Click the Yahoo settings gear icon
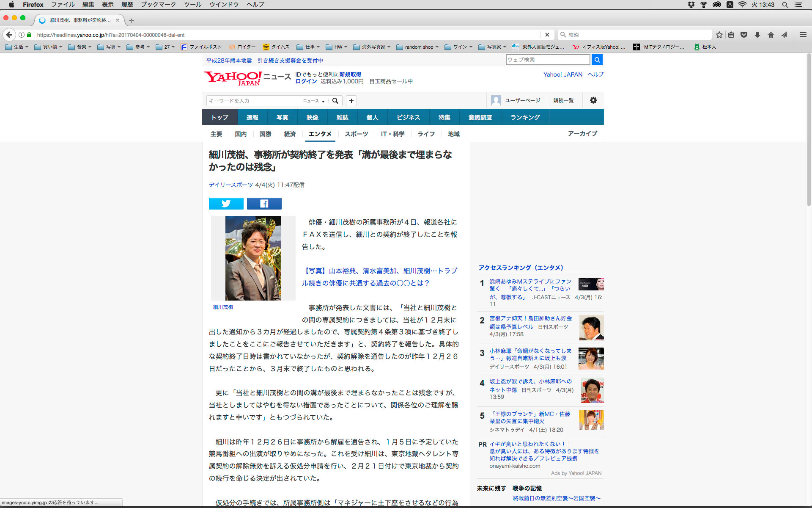This screenshot has height=508, width=812. (593, 100)
